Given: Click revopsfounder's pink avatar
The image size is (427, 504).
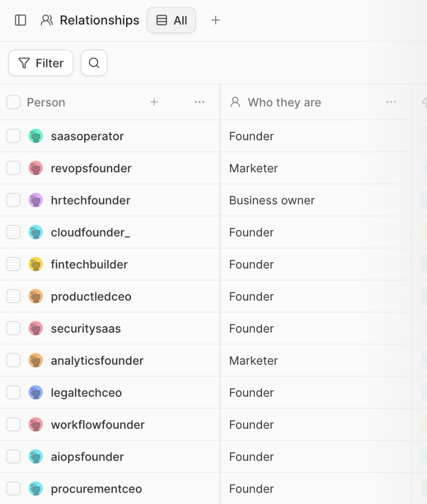Looking at the screenshot, I should pyautogui.click(x=35, y=168).
